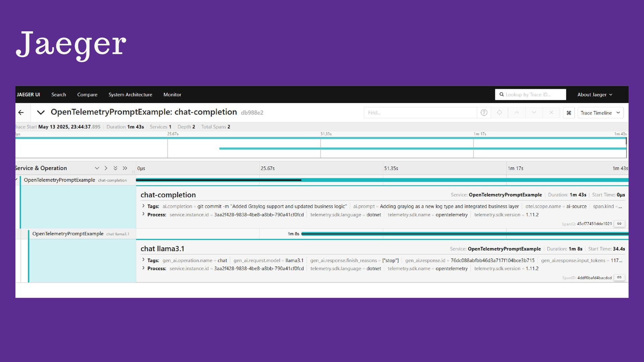Click the chat llama3.1 span timeline bar
Viewport: 644px width, 362px height.
pyautogui.click(x=464, y=234)
